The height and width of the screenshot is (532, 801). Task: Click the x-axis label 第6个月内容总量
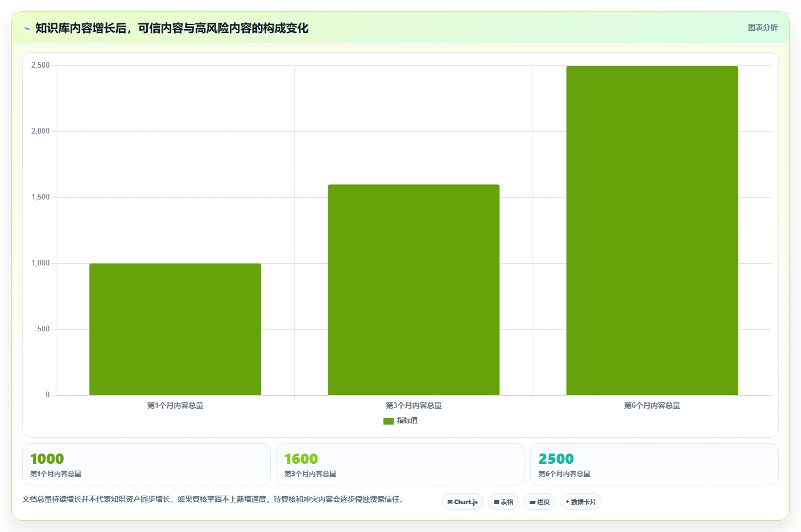(652, 405)
